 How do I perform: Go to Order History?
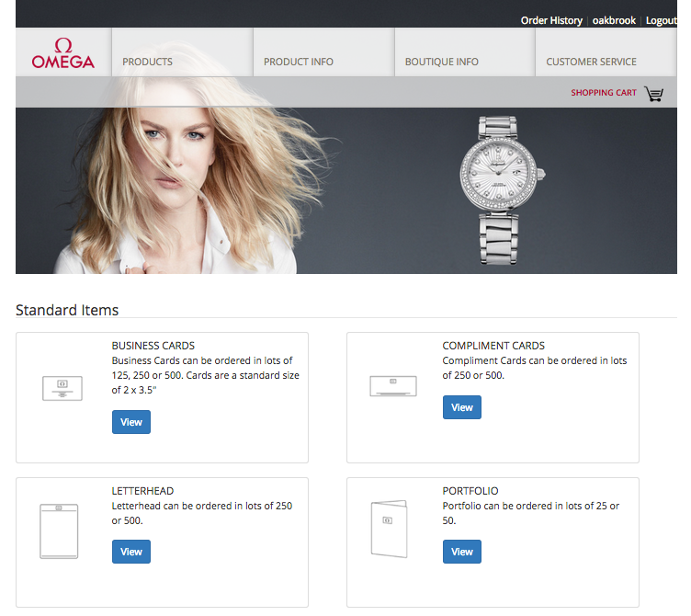coord(551,20)
